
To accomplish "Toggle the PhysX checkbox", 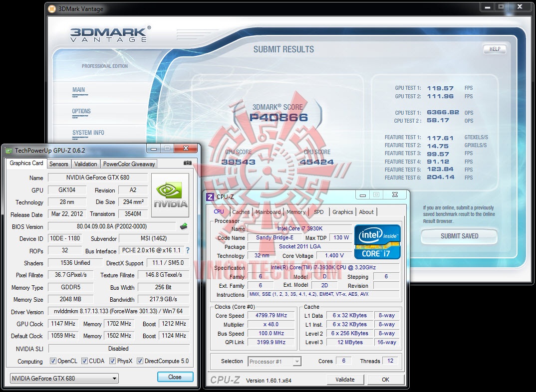I will coord(112,361).
